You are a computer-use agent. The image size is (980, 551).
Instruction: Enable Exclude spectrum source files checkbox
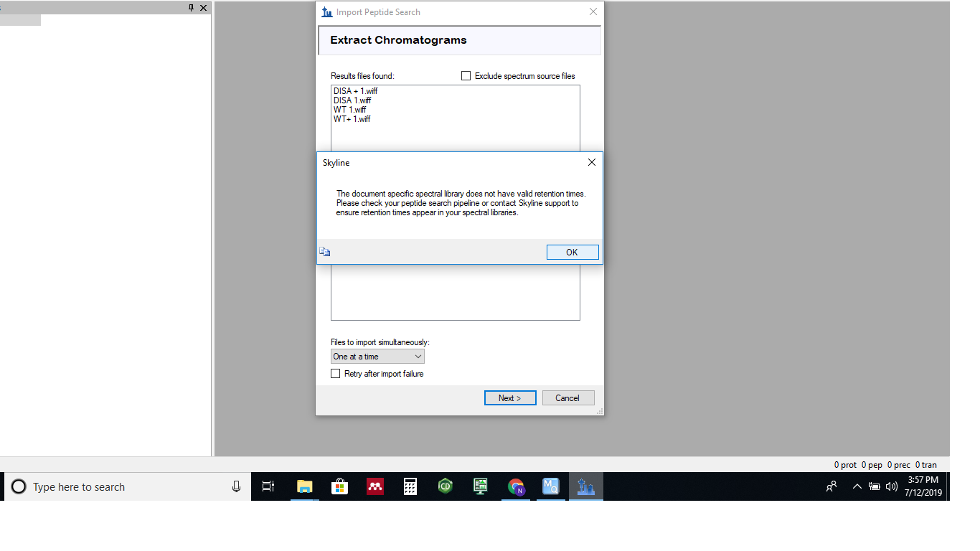466,76
